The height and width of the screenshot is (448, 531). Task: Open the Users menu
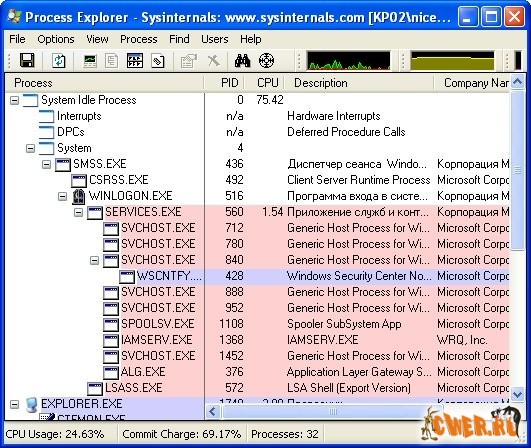[x=215, y=39]
